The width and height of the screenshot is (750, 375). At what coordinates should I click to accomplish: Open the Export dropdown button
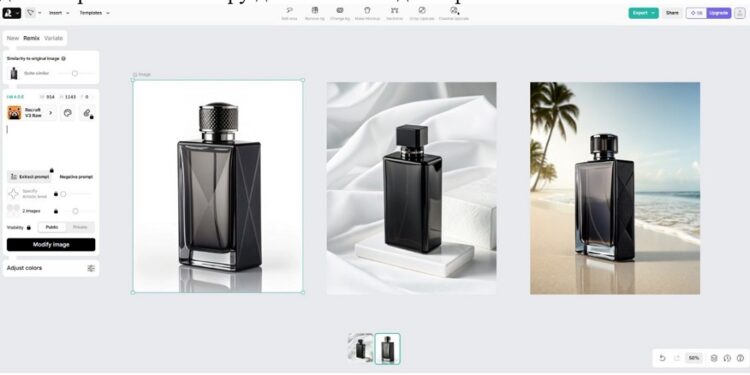(x=643, y=13)
